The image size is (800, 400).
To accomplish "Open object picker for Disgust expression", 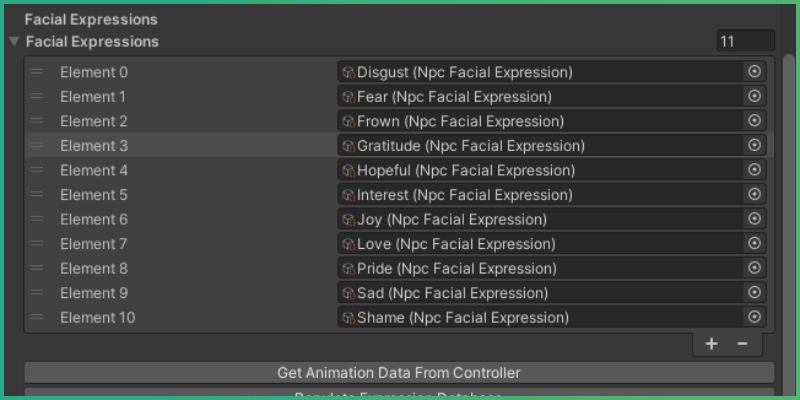I will point(754,72).
